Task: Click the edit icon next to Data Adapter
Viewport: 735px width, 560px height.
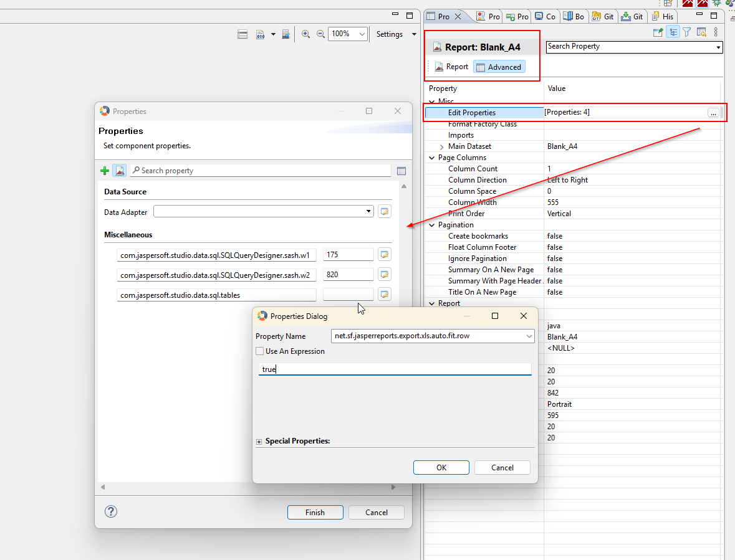Action: 385,212
